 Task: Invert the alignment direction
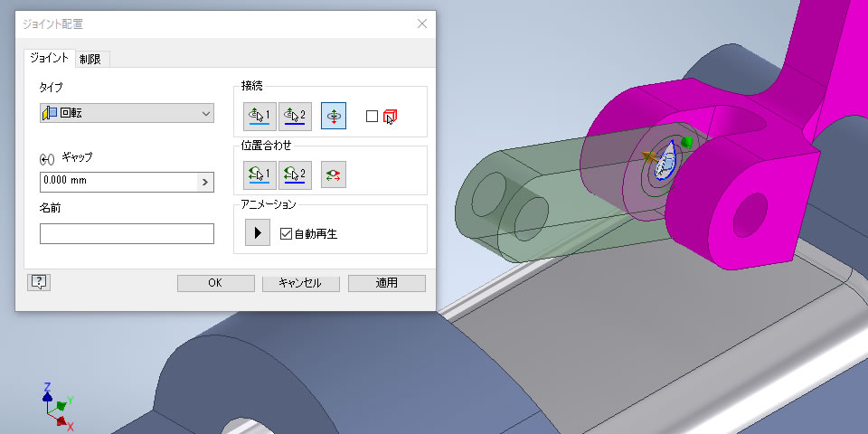[x=334, y=175]
